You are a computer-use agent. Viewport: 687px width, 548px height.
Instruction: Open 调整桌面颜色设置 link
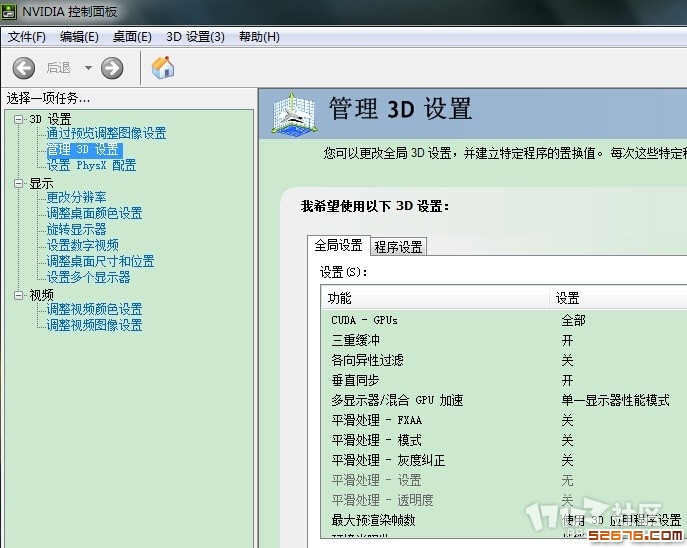(95, 213)
